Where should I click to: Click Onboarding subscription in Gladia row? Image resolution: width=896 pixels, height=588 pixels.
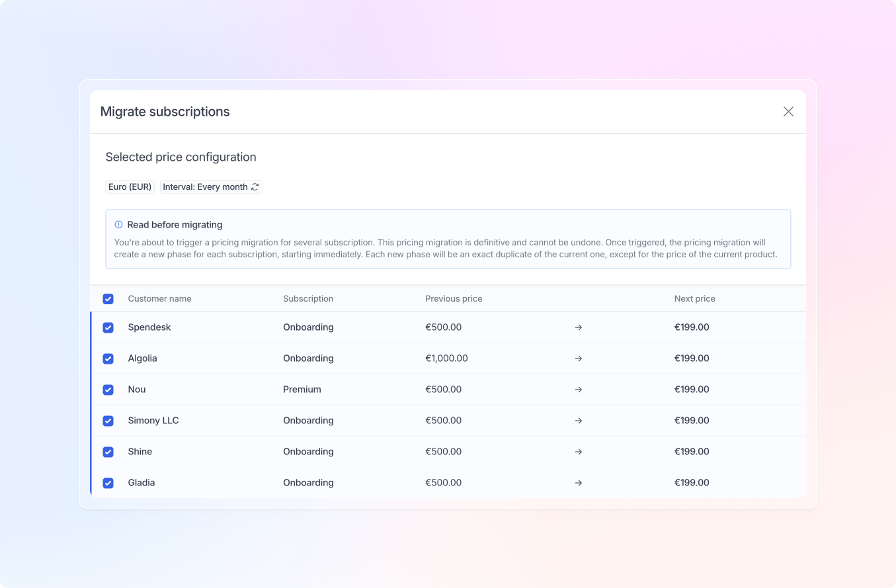[x=308, y=483]
